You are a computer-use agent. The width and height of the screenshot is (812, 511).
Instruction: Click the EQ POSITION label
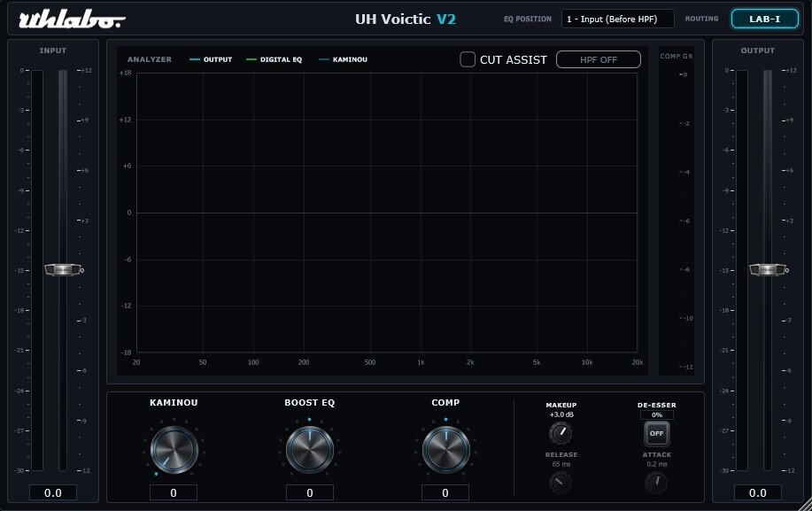528,19
